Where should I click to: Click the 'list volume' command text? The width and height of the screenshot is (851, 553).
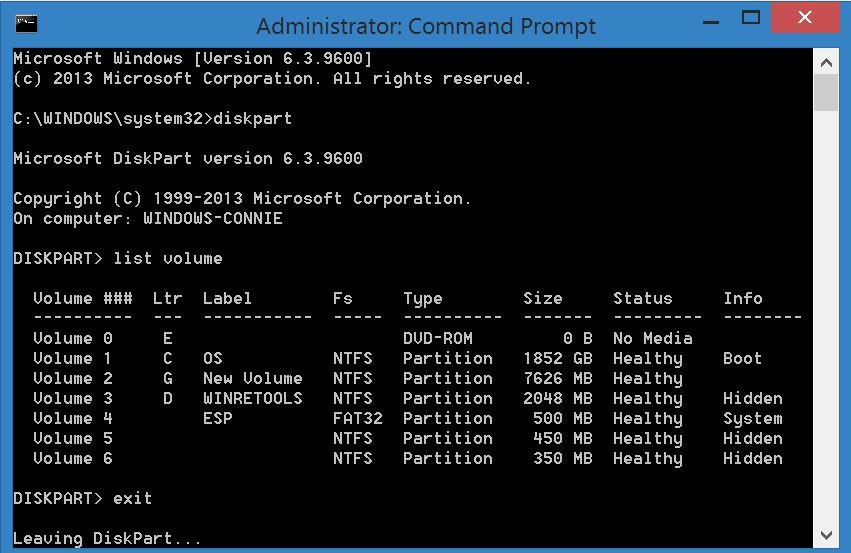point(167,259)
